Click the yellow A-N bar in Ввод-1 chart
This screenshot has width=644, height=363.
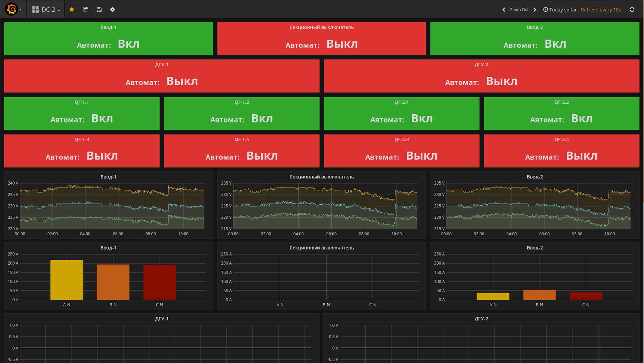pos(67,280)
